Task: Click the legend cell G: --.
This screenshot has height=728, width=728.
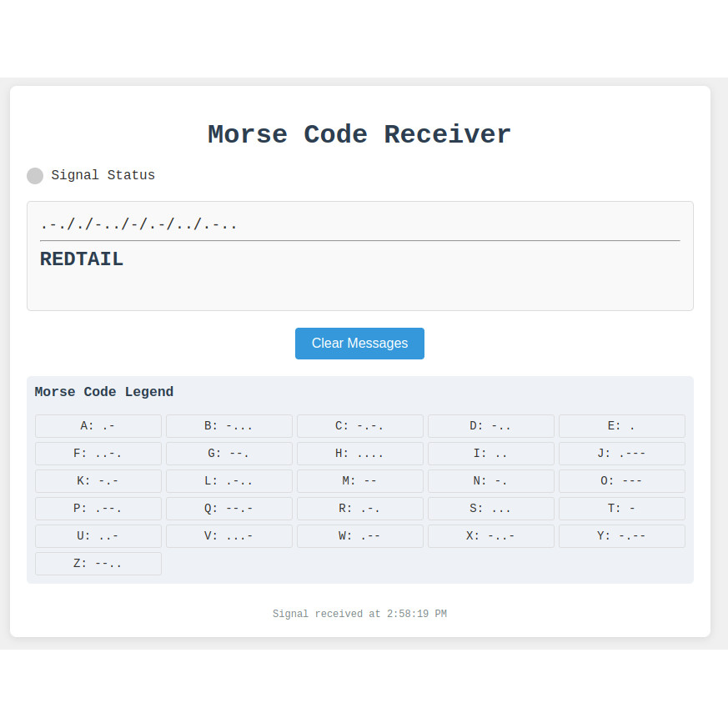Action: coord(229,453)
